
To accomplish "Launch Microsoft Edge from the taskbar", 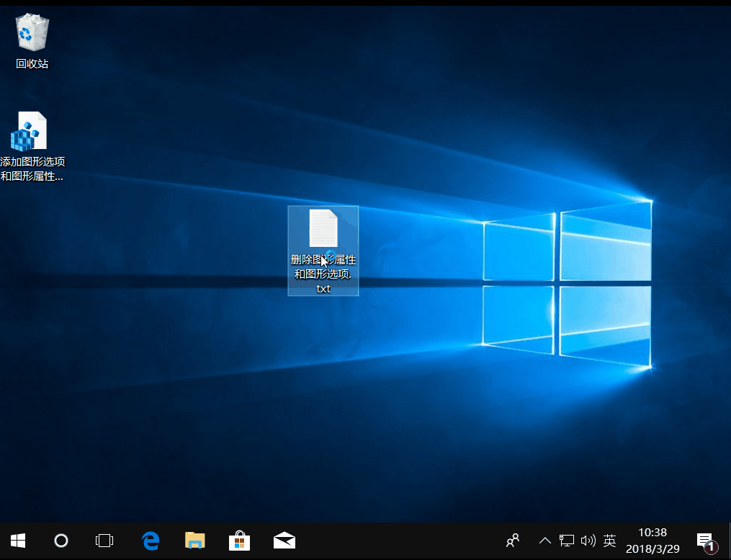I will pyautogui.click(x=150, y=541).
